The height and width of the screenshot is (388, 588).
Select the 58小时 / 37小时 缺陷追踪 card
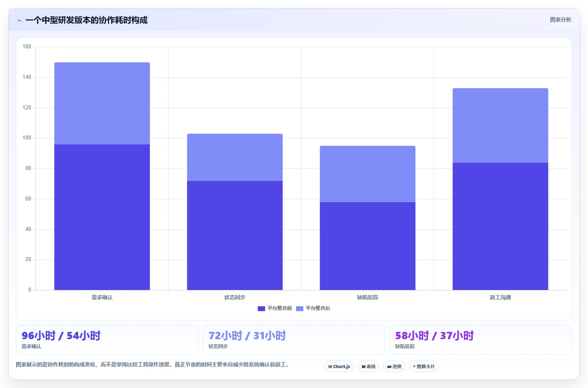coord(480,340)
